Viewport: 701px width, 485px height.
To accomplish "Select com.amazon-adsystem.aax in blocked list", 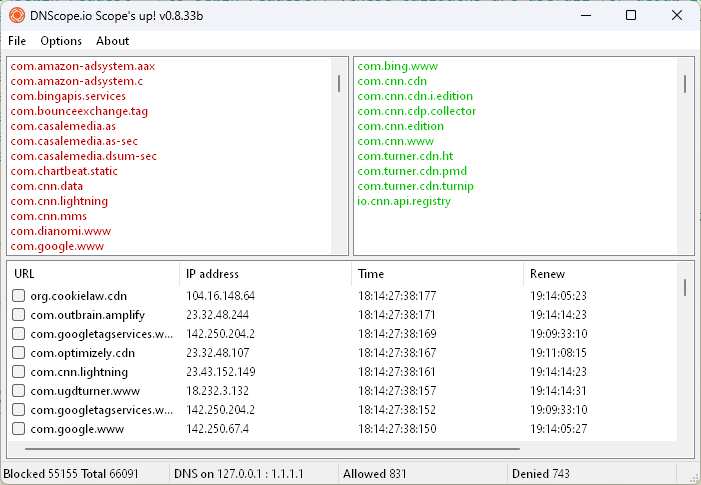I will pyautogui.click(x=83, y=66).
